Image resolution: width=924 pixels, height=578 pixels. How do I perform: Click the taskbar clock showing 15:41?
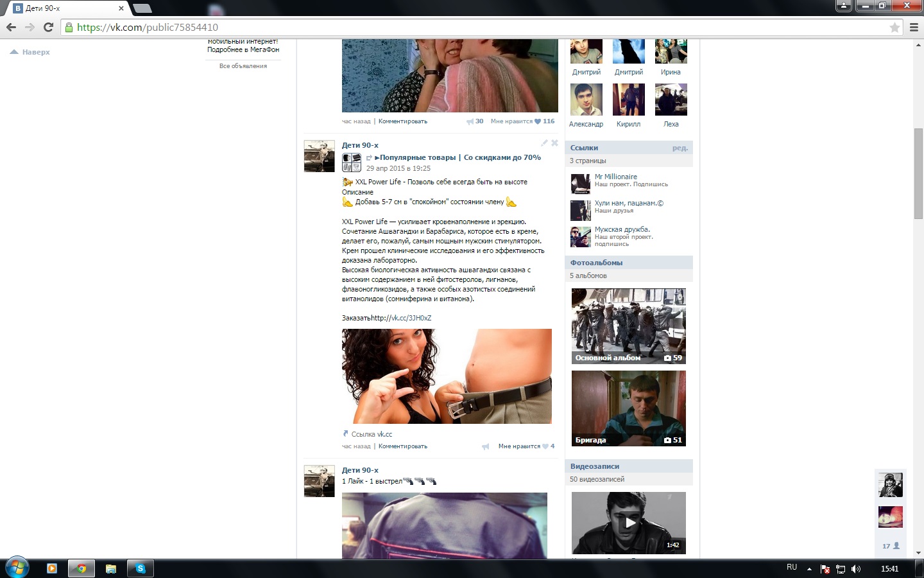click(x=889, y=568)
